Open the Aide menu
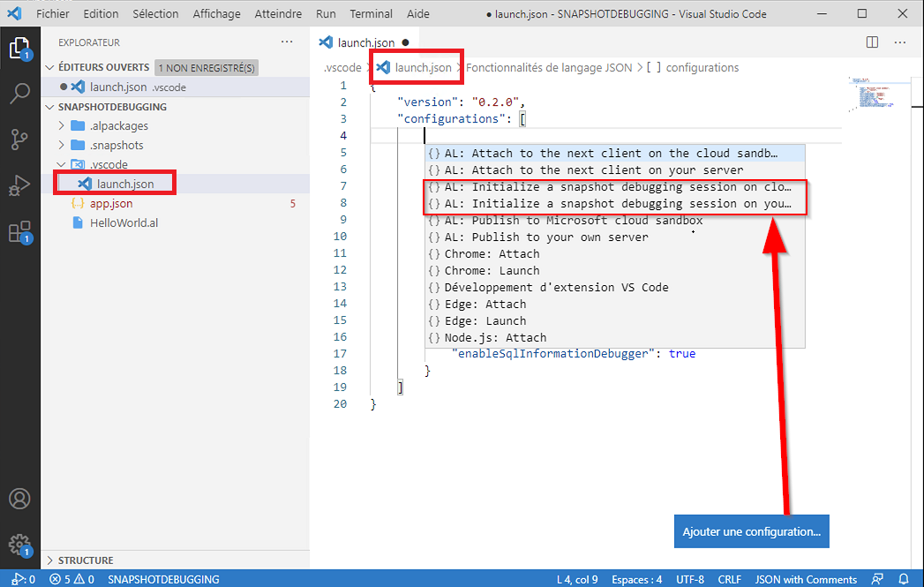This screenshot has width=924, height=587. (417, 13)
